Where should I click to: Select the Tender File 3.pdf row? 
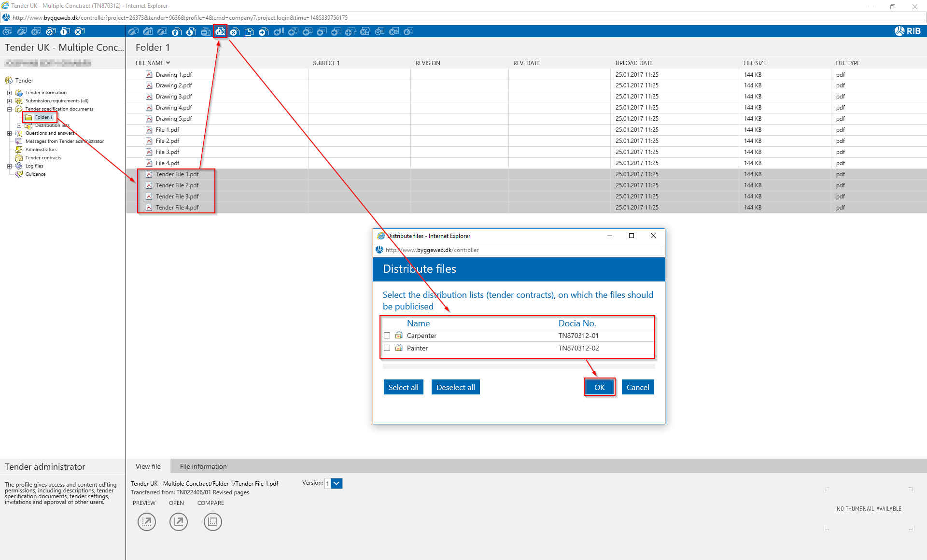click(177, 196)
